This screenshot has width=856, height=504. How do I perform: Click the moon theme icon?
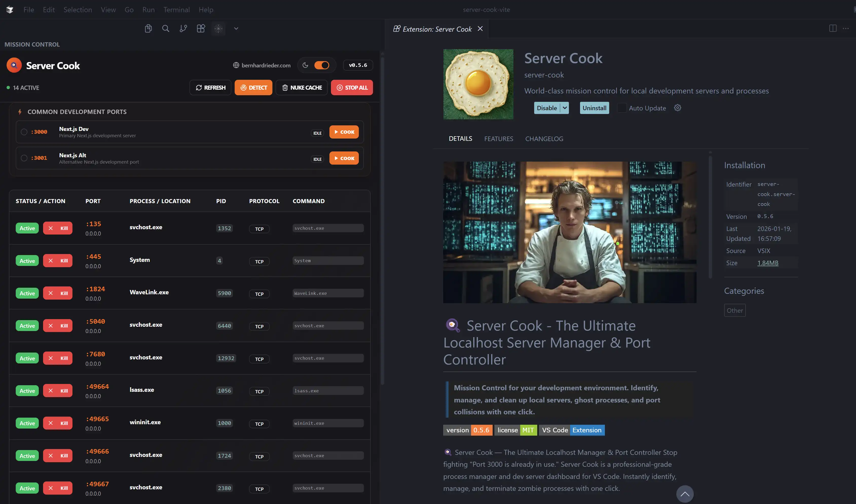pos(306,65)
